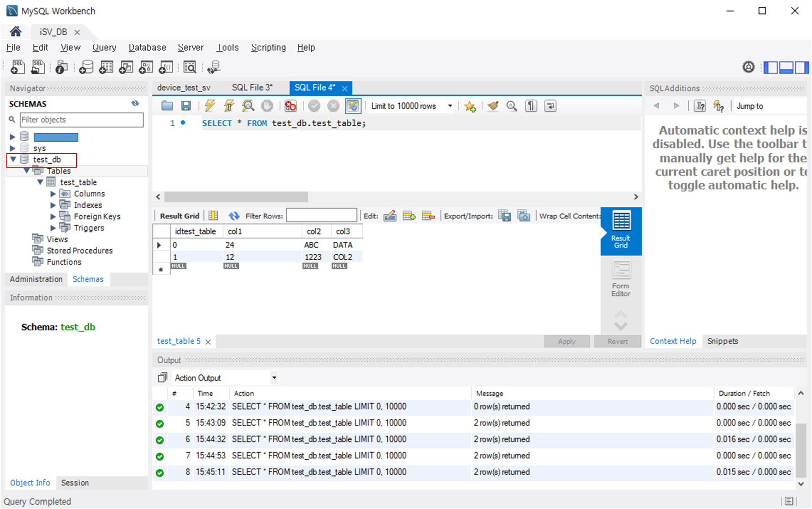Import records from external file
This screenshot has width=812, height=509.
click(x=524, y=216)
